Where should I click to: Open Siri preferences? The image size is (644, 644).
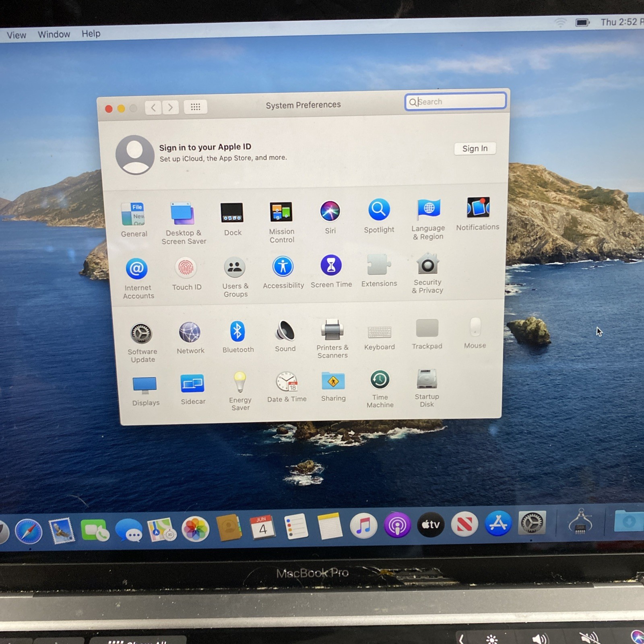click(330, 211)
